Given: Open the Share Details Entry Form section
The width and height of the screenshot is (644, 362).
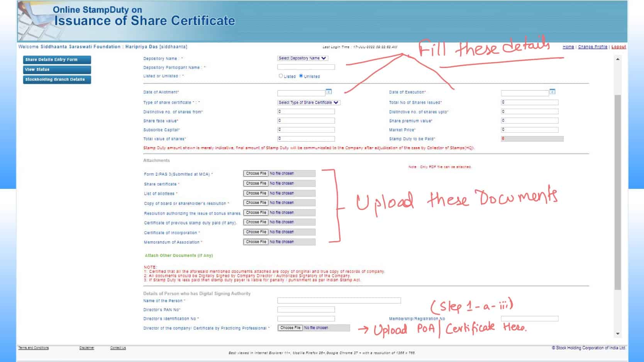Looking at the screenshot, I should [56, 59].
